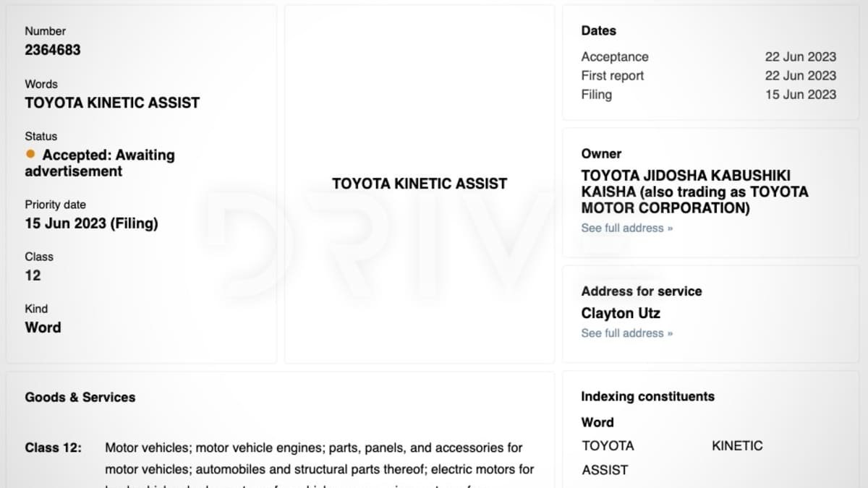The width and height of the screenshot is (868, 488).
Task: Open the Goods & Services section
Action: [80, 397]
